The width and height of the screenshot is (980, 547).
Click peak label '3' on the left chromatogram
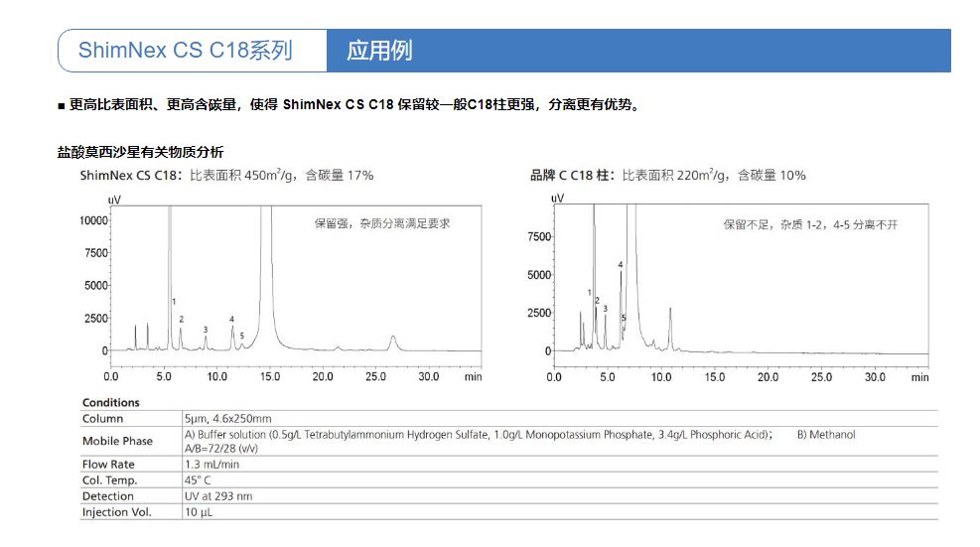click(x=205, y=330)
